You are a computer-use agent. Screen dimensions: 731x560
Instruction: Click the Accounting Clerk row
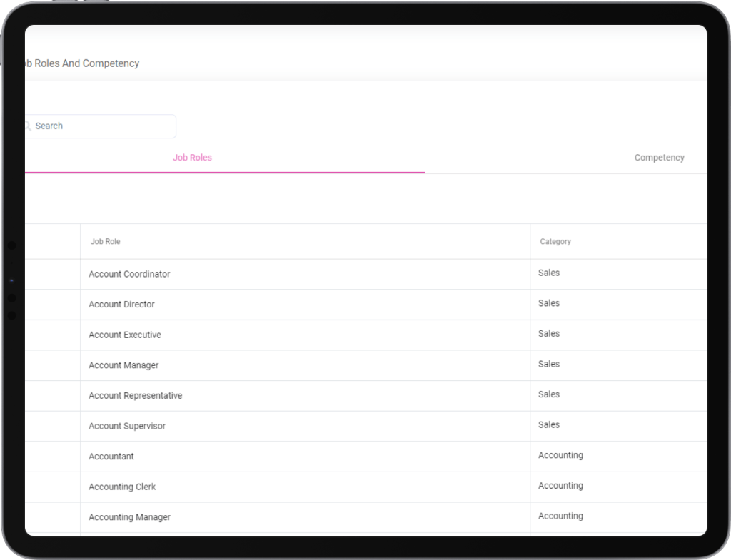click(x=122, y=487)
